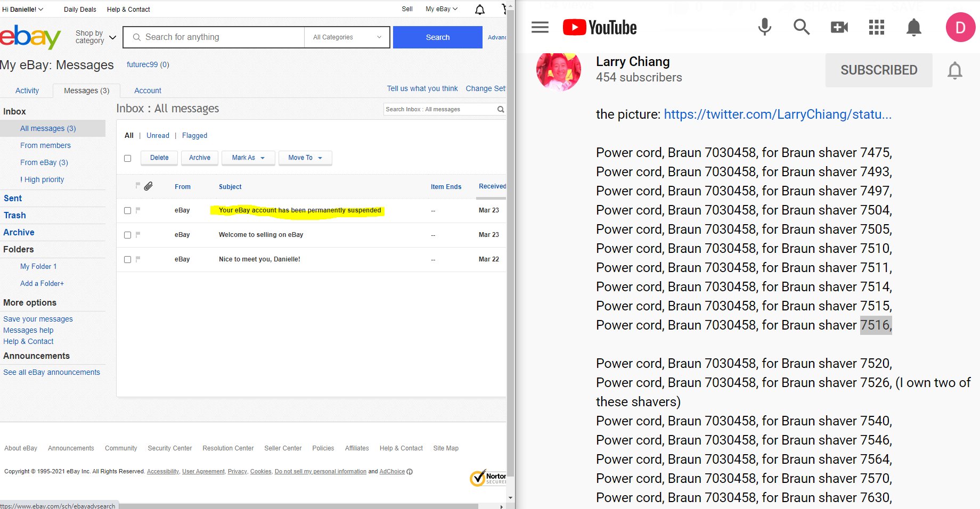Screen dimensions: 980x509
Task: Toggle the select-all messages checkbox
Action: (127, 158)
